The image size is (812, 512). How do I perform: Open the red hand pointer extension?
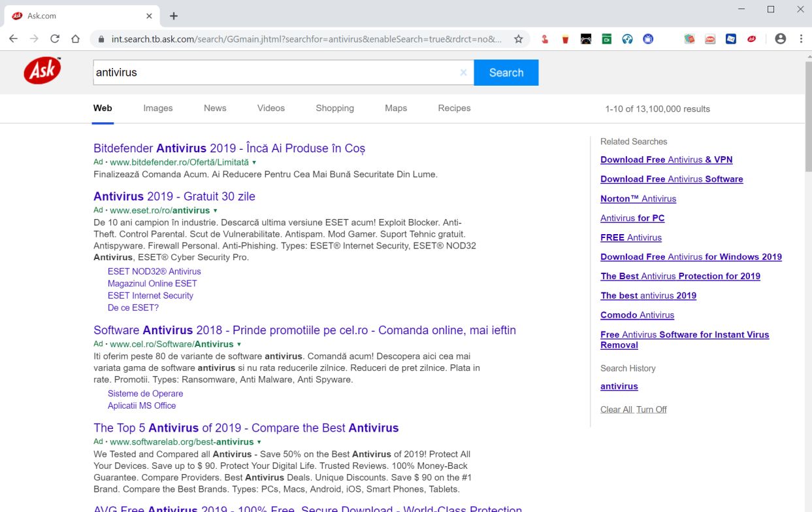[x=544, y=39]
